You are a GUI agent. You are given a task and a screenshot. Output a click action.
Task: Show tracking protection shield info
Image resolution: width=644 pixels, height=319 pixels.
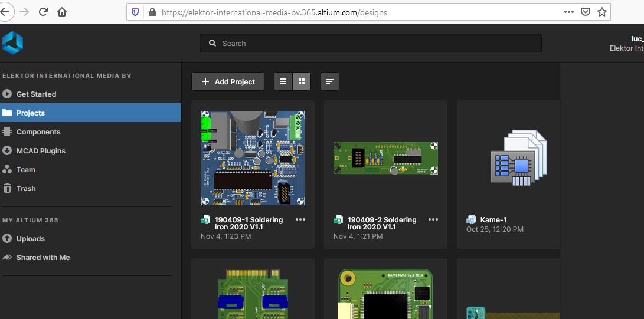(135, 12)
